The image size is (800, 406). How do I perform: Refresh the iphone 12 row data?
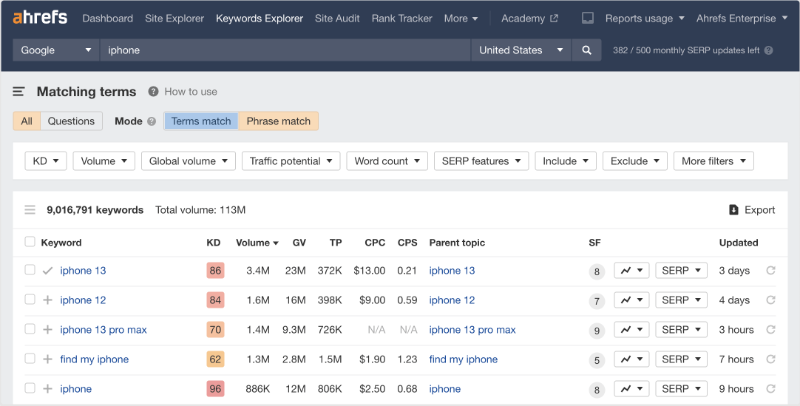click(x=771, y=300)
